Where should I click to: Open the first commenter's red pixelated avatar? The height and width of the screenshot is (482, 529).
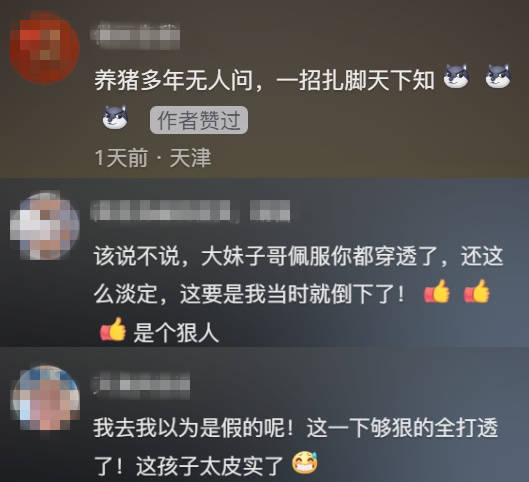point(44,48)
